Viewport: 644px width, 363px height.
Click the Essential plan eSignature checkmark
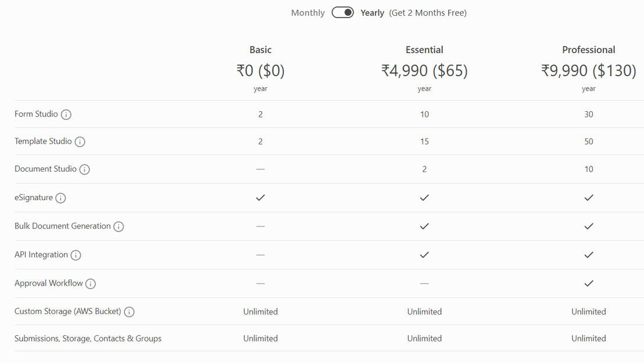424,198
